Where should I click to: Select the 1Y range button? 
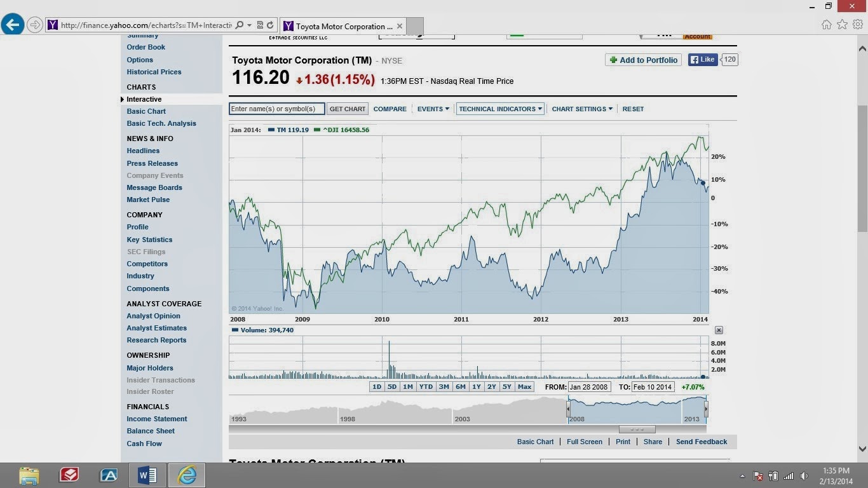pos(477,387)
